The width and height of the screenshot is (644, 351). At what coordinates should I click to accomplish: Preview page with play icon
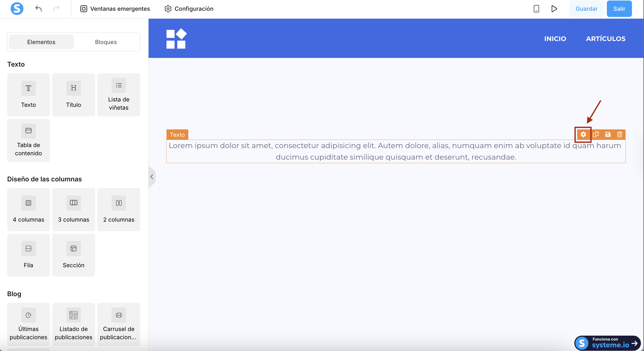click(554, 9)
